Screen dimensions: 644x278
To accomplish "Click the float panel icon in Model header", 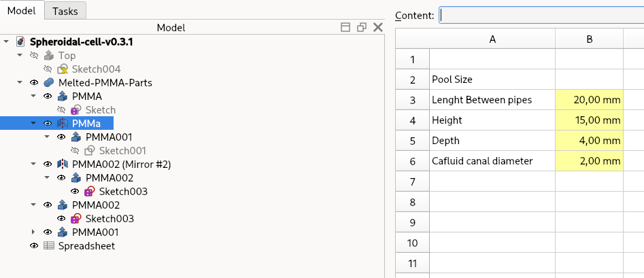I will click(x=361, y=27).
